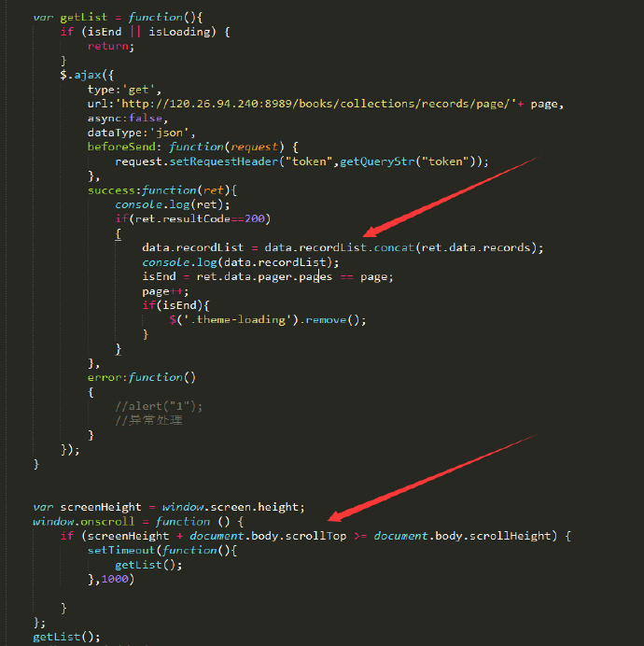
Task: Click 'document.body.scrollHeight' in the if condition
Action: tap(462, 536)
